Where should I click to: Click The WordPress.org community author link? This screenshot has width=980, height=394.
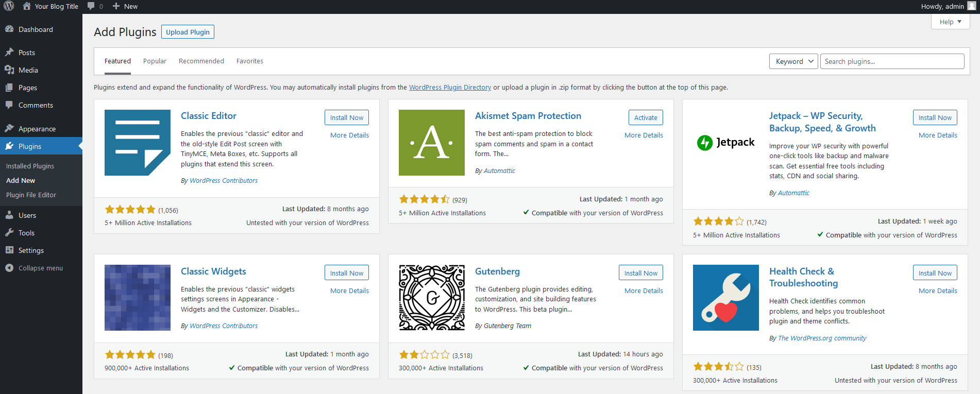click(822, 338)
